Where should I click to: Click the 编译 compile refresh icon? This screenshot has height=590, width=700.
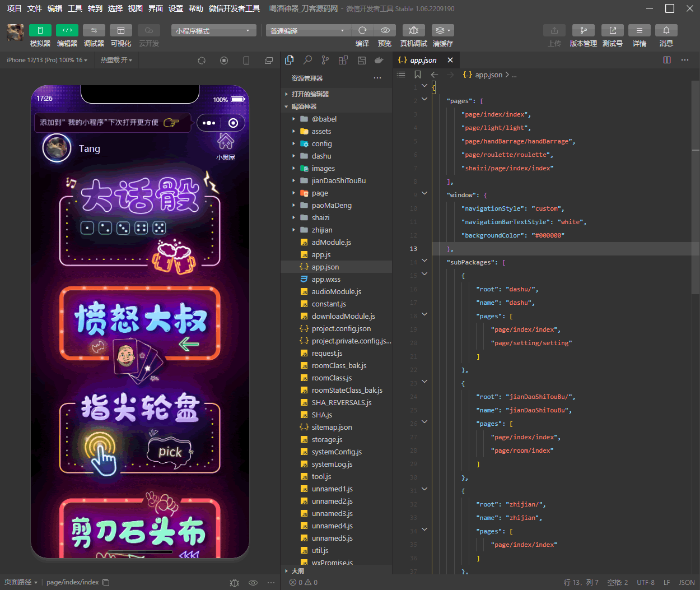tap(362, 30)
